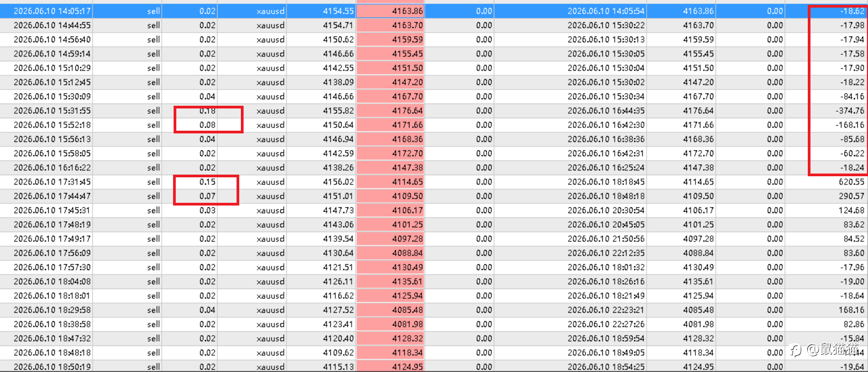868x372 pixels.
Task: Select the row opened at 2026.06.10 14:05:17
Action: (x=434, y=11)
